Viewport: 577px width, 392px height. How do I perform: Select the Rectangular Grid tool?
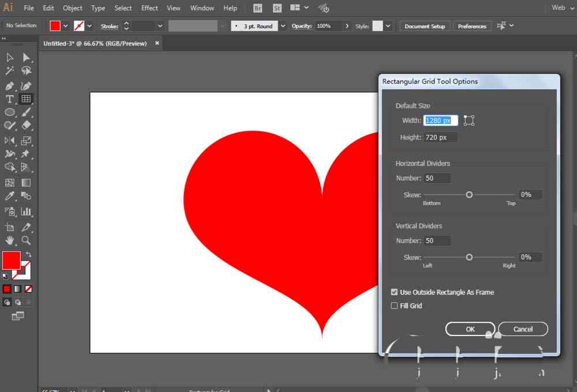point(26,99)
